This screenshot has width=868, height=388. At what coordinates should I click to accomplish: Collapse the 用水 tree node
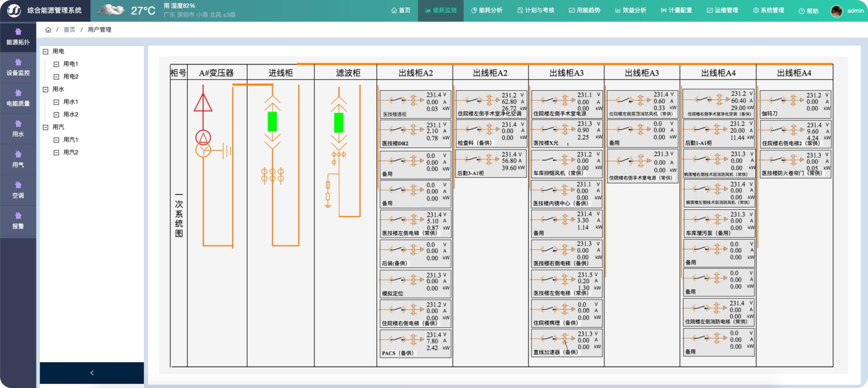tap(46, 90)
